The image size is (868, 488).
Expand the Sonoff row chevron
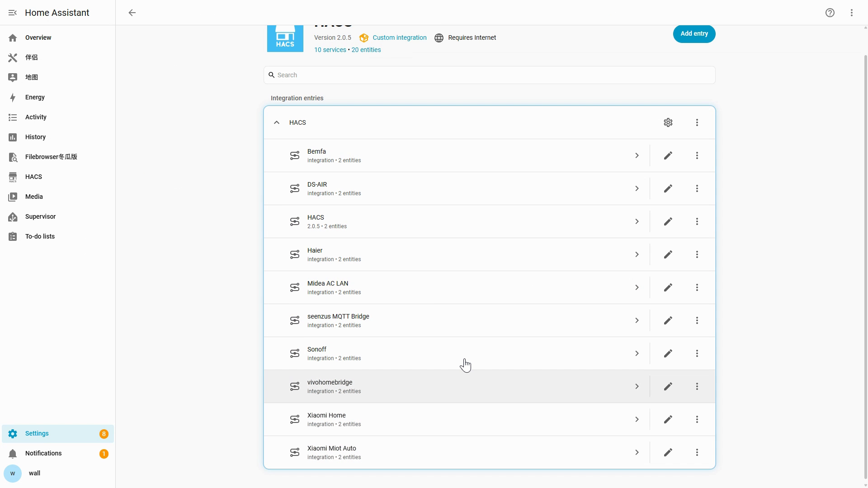click(x=637, y=353)
